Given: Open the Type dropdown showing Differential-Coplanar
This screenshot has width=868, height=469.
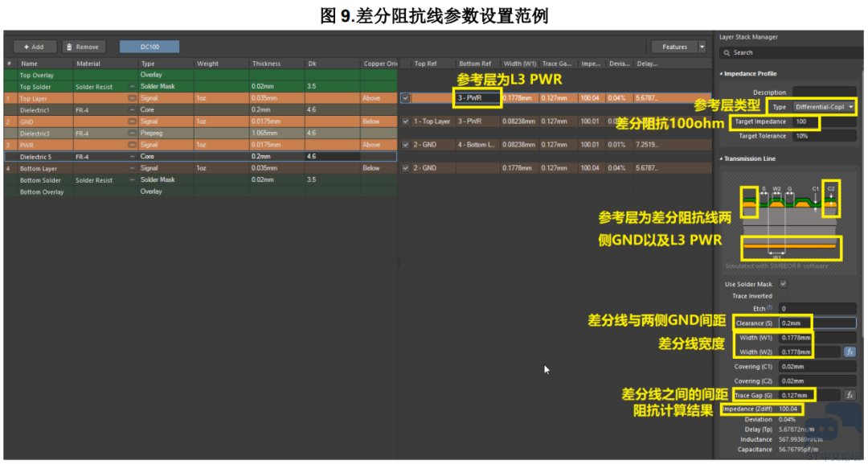Looking at the screenshot, I should (825, 107).
